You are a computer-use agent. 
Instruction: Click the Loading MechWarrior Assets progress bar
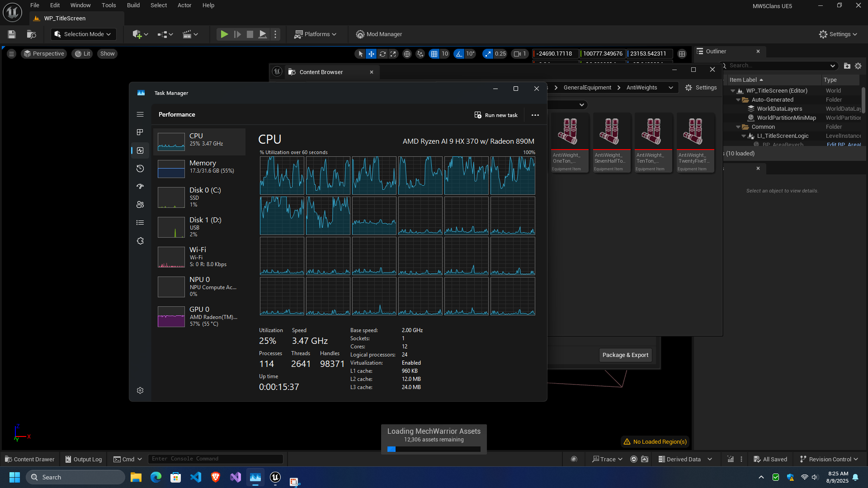point(434,449)
